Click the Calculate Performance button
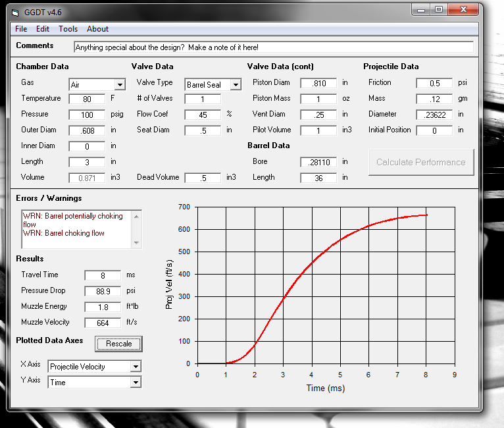Screen dimensions: 504x428 coord(420,162)
